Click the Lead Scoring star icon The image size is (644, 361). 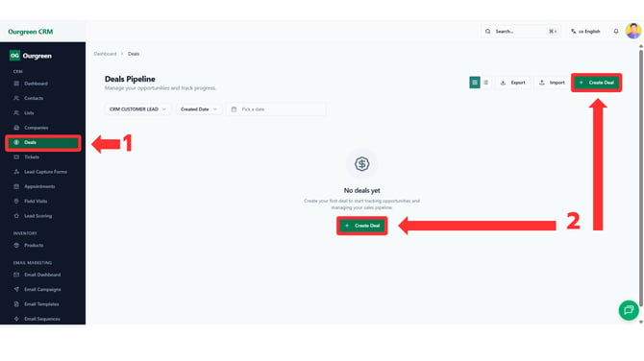[x=16, y=216]
